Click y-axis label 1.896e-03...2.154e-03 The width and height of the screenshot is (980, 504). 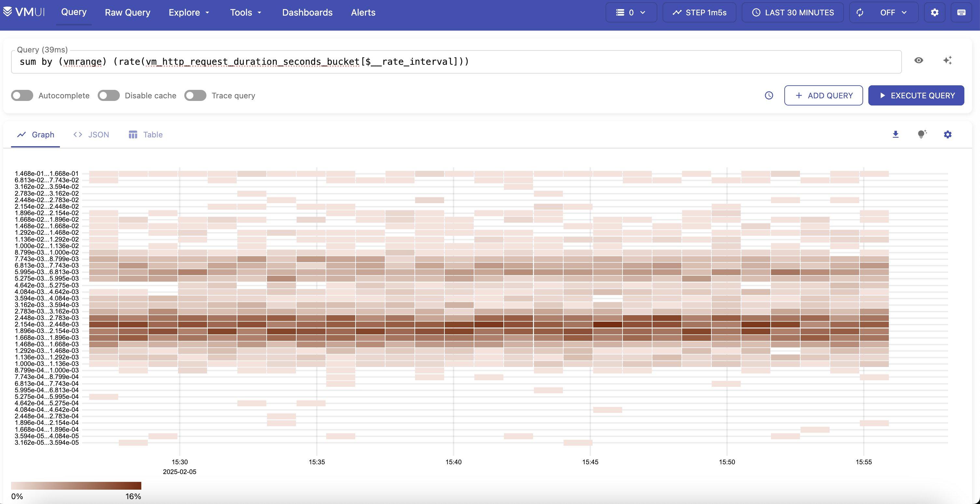click(47, 331)
